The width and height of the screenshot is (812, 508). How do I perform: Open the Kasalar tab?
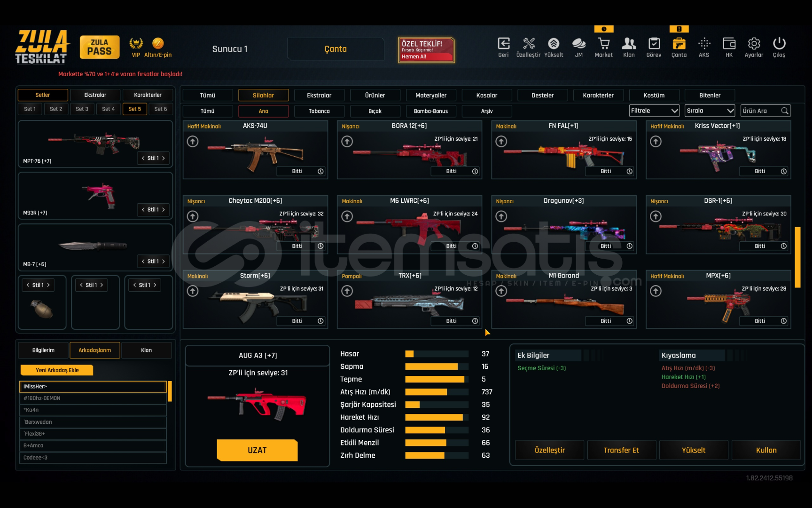pos(487,95)
